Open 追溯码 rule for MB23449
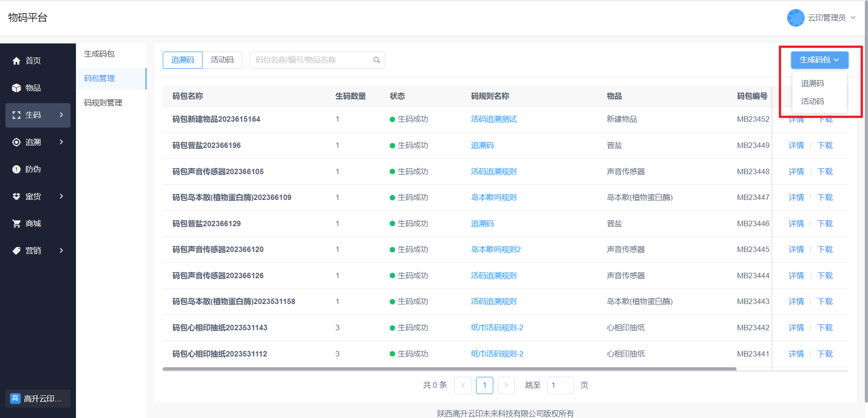868x418 pixels. 482,146
